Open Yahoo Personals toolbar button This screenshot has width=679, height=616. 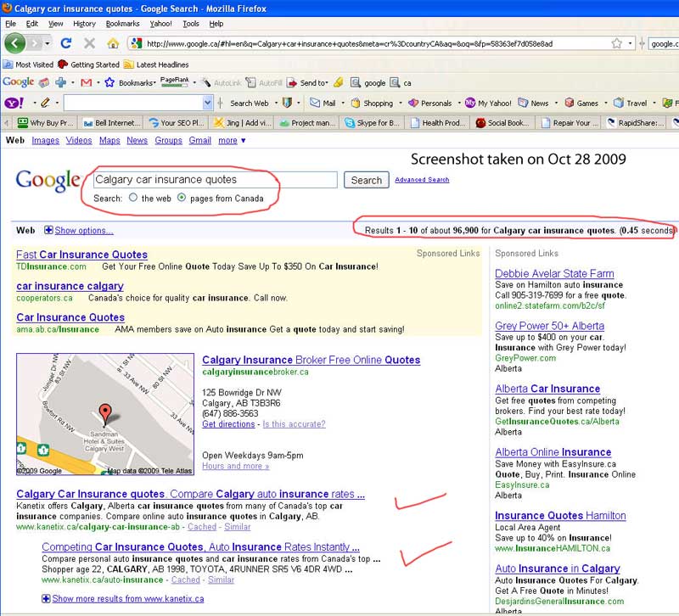pos(430,103)
